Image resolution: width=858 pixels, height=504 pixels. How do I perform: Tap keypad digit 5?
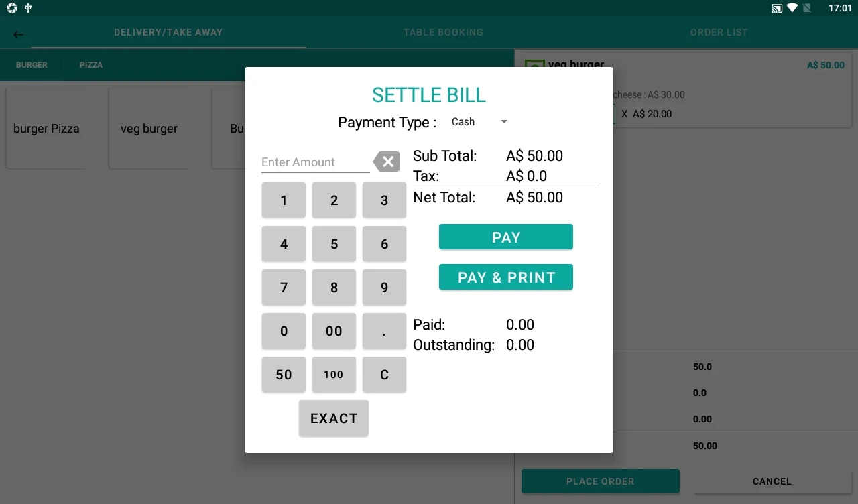click(334, 244)
